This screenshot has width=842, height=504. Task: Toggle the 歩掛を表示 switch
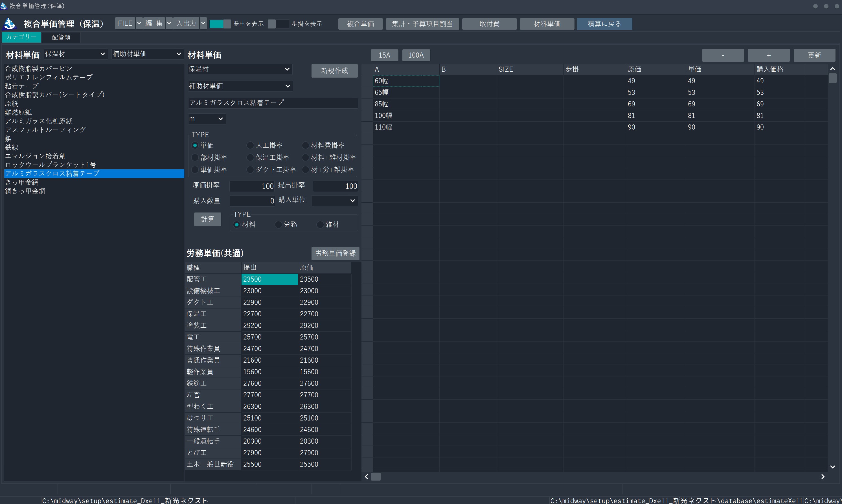(x=279, y=24)
